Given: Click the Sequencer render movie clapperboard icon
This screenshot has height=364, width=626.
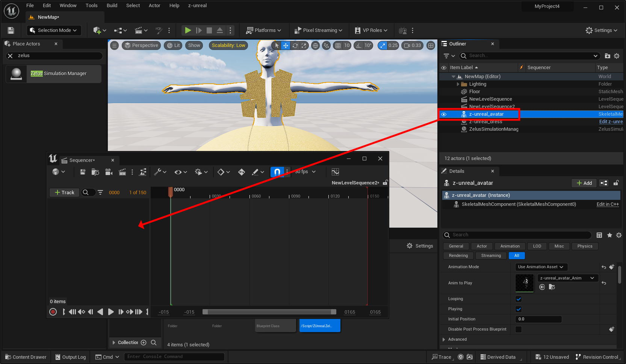Looking at the screenshot, I should (122, 172).
